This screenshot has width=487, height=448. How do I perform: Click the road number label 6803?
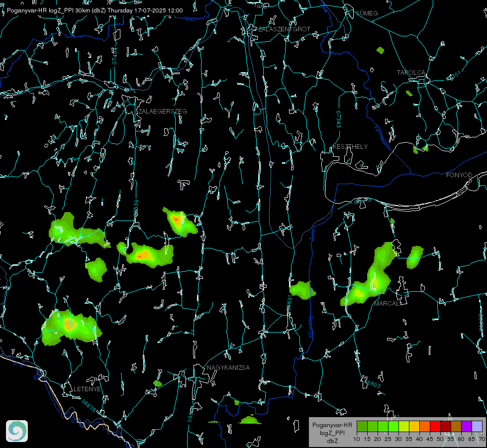coord(373,384)
